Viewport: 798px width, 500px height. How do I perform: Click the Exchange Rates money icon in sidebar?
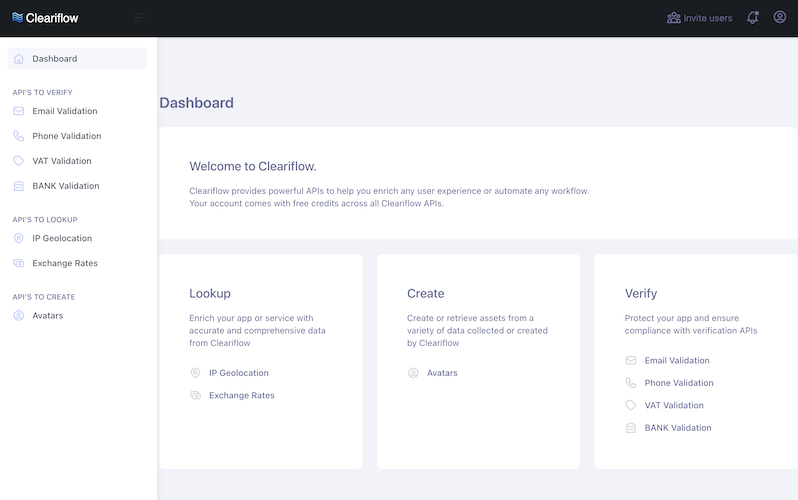(x=19, y=263)
